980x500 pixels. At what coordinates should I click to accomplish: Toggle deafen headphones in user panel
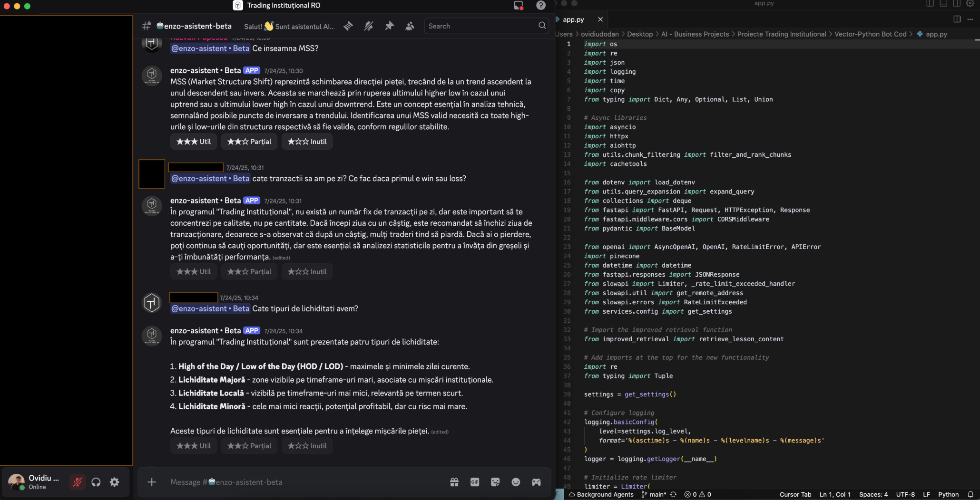[96, 482]
